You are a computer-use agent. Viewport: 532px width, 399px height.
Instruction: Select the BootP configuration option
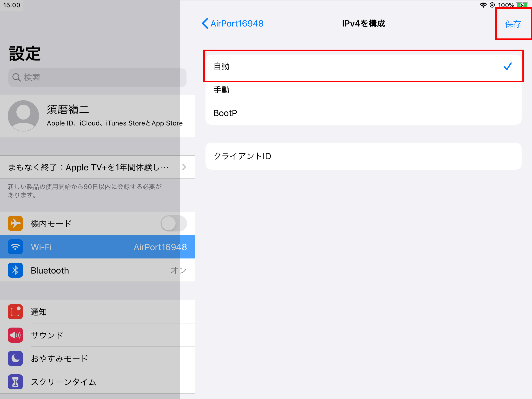pyautogui.click(x=363, y=113)
